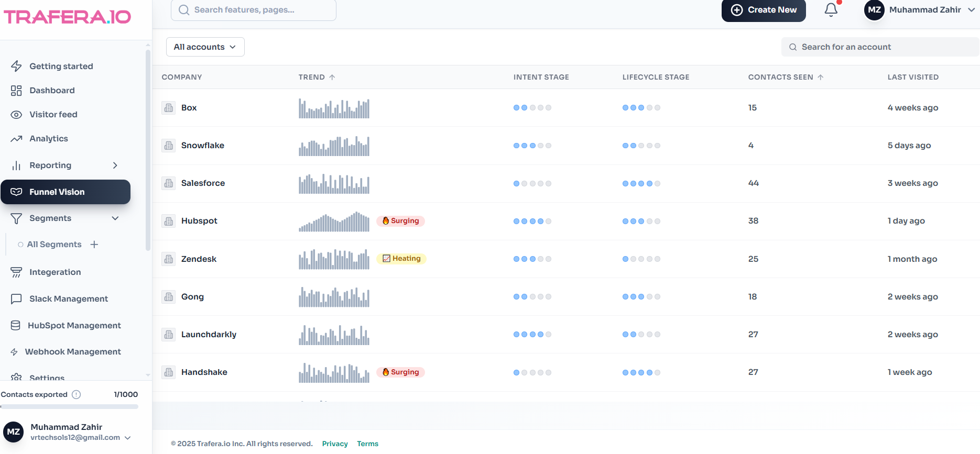Click the Lifecycle Stage column header
The image size is (980, 454).
coord(656,77)
